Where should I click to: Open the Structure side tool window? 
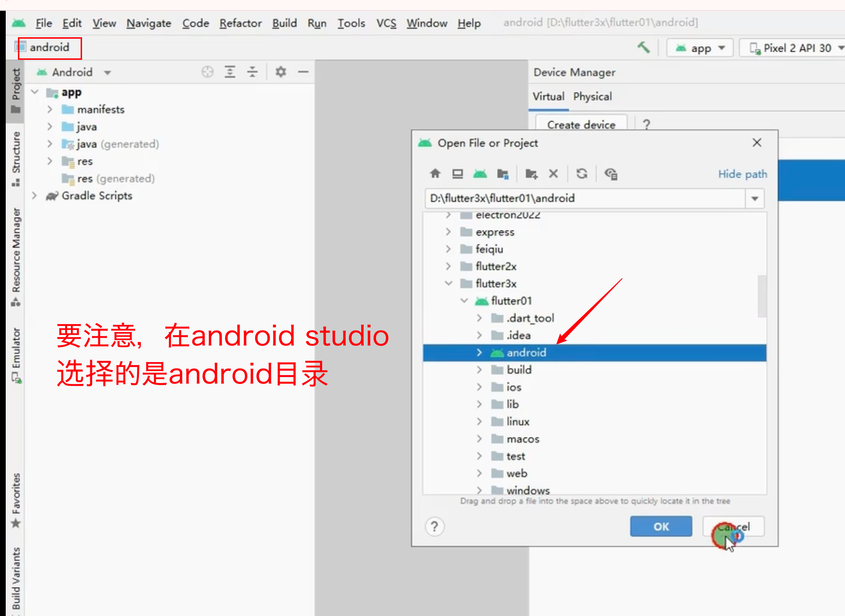tap(16, 159)
